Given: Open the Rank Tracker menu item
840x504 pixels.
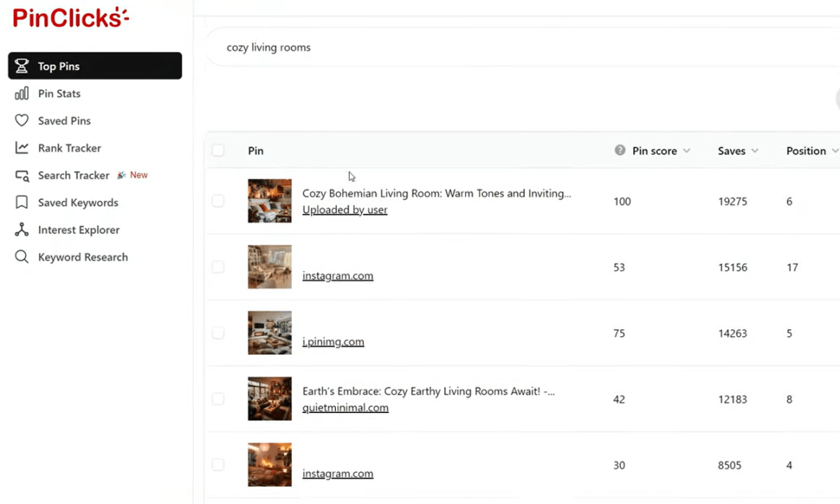Looking at the screenshot, I should pyautogui.click(x=69, y=148).
